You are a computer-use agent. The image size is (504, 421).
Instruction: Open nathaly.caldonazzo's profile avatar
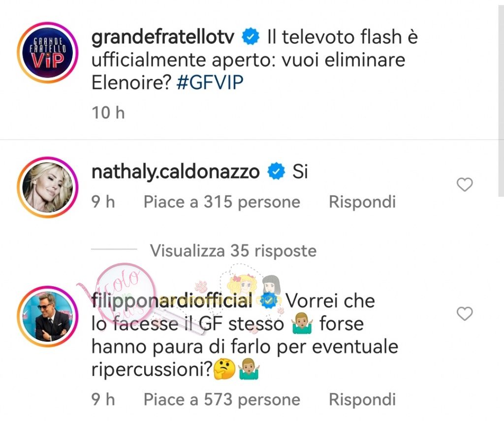[48, 187]
